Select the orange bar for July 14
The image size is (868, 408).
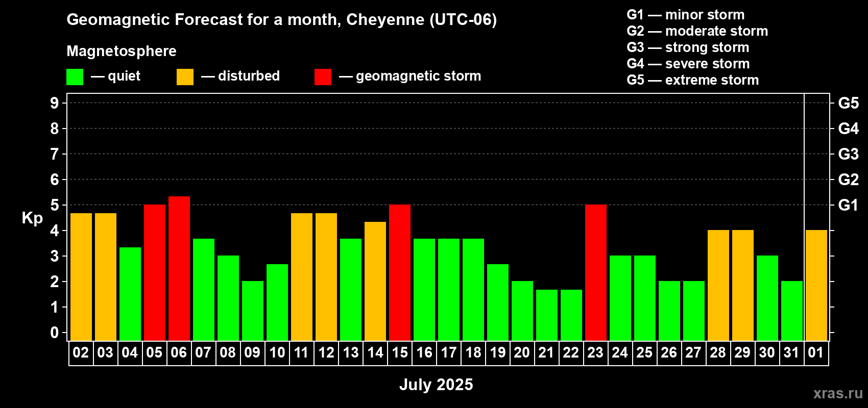(x=375, y=281)
